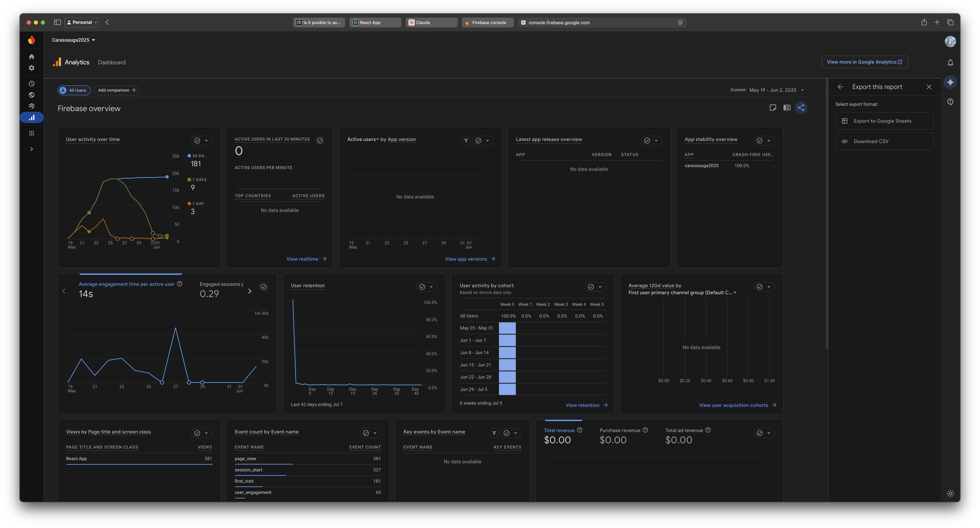980x528 pixels.
Task: Expand the sidebar with the chevron arrow
Action: click(x=32, y=149)
